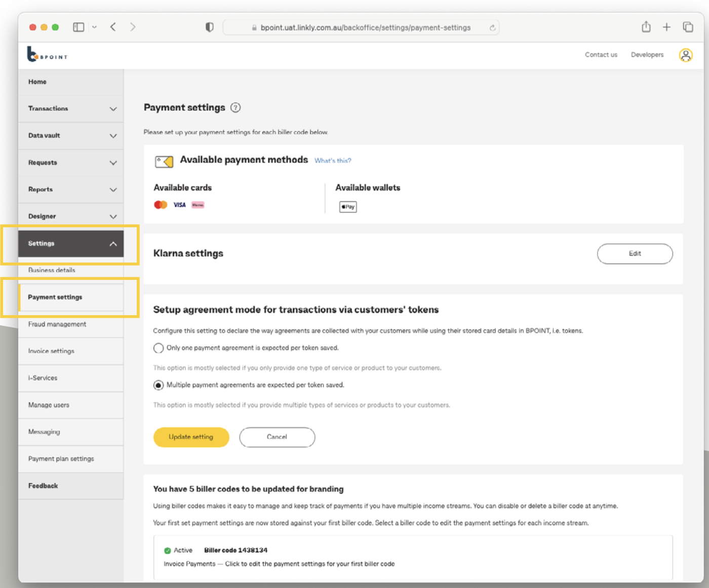
Task: Go to the Developers menu item
Action: [647, 55]
